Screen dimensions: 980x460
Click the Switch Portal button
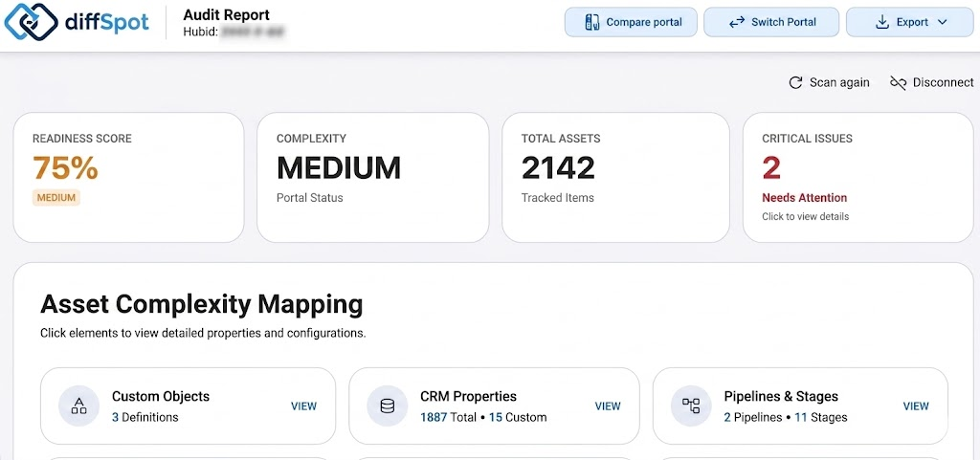click(771, 22)
